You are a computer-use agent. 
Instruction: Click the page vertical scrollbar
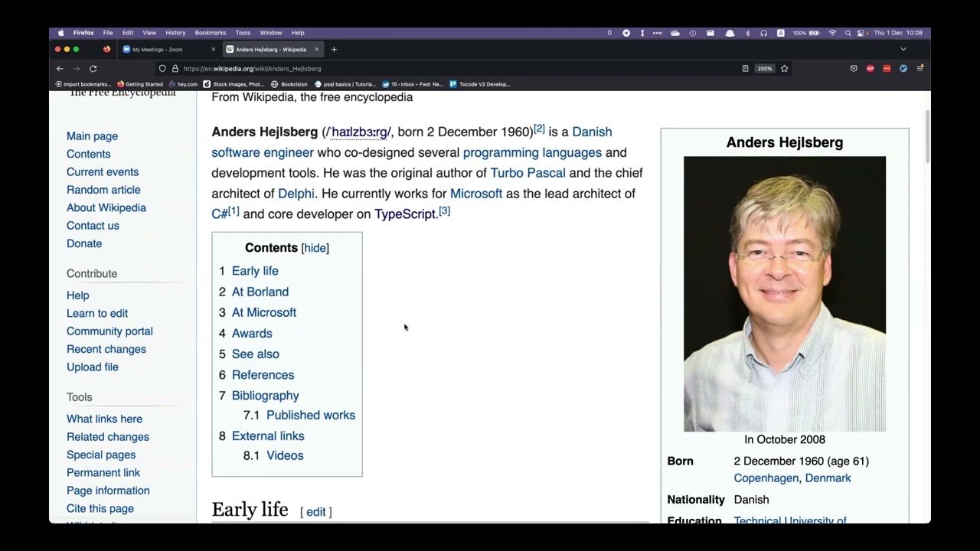click(x=927, y=136)
